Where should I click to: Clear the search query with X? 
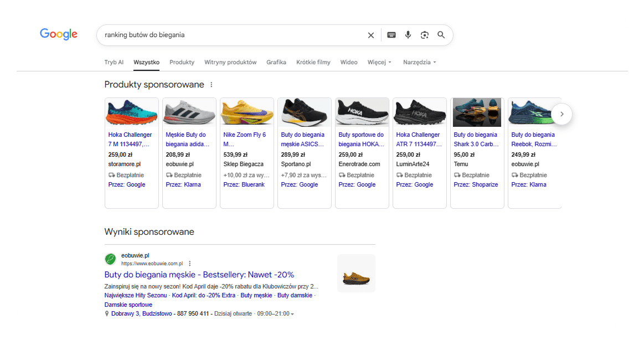tap(371, 35)
